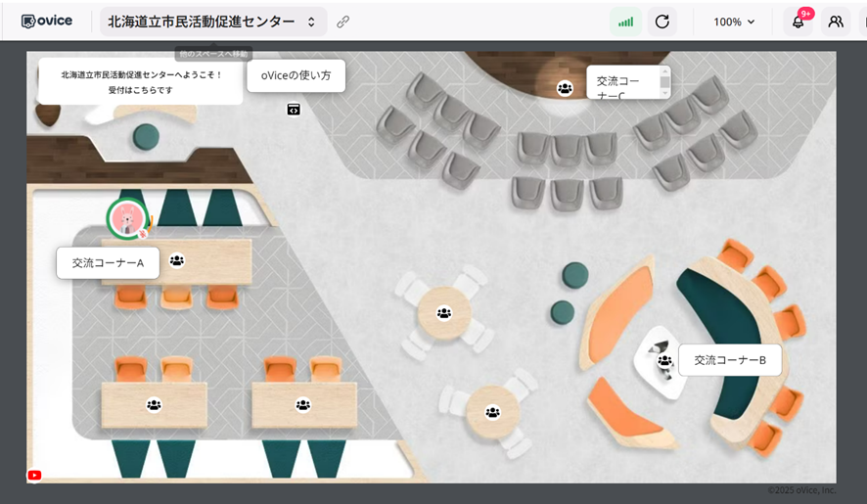Join upper round table meeting icon
867x504 pixels.
click(x=444, y=313)
